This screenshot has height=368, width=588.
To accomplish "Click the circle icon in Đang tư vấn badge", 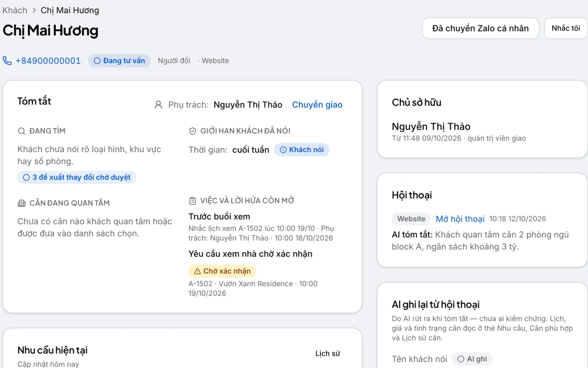I will (97, 61).
